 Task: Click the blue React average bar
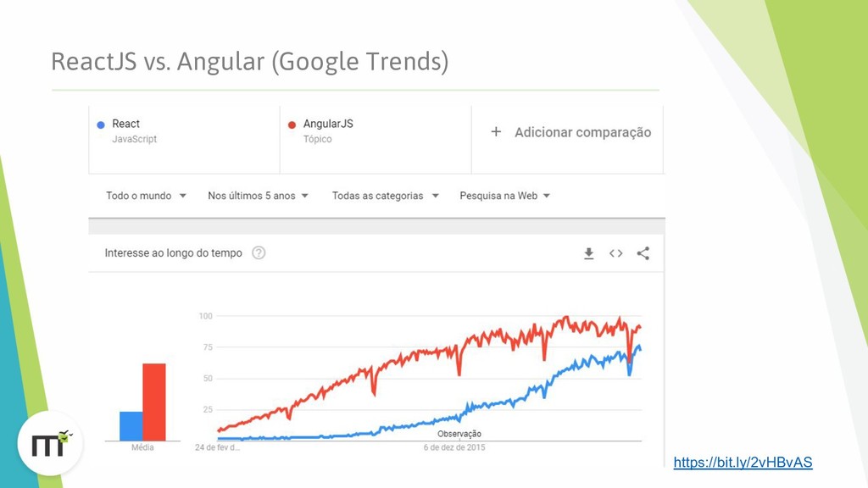(131, 426)
